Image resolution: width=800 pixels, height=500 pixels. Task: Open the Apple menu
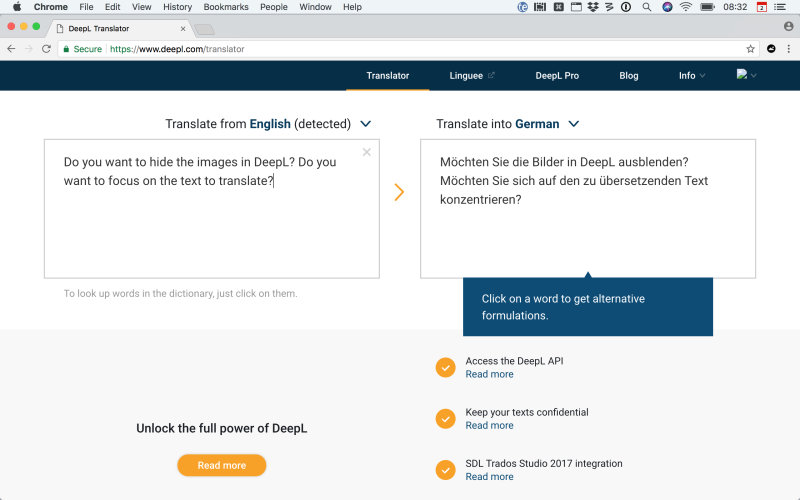coord(17,7)
